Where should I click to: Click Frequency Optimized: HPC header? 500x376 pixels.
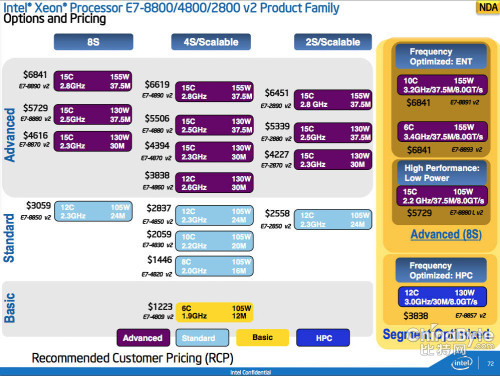tap(441, 270)
